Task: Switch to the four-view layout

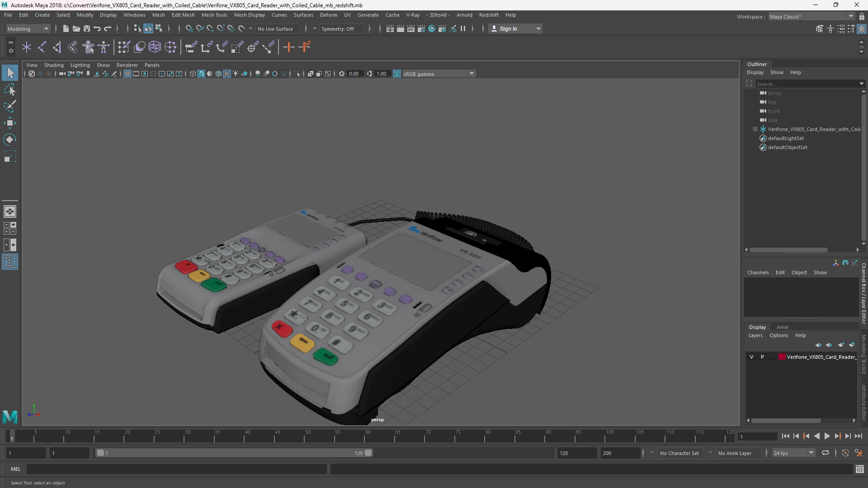Action: coord(10,228)
